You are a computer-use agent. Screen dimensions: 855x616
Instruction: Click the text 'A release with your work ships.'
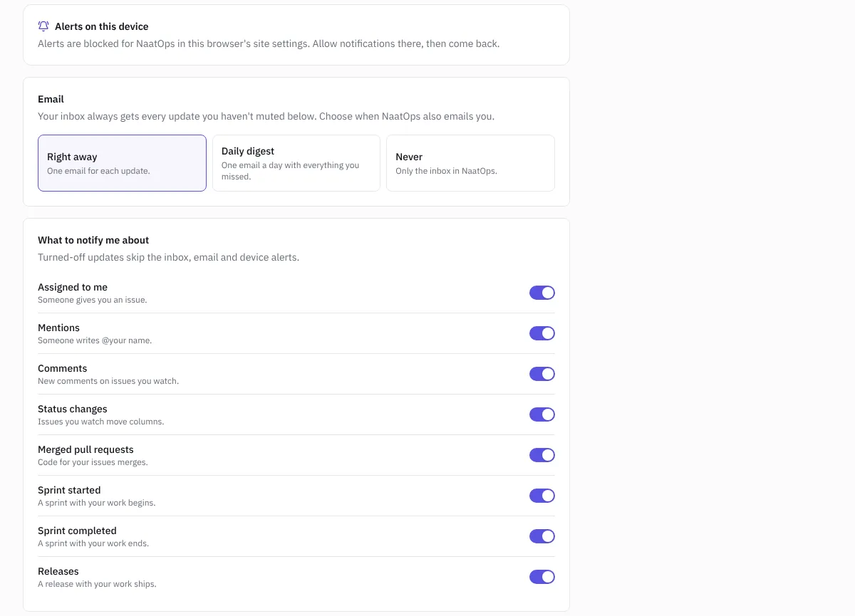coord(97,584)
